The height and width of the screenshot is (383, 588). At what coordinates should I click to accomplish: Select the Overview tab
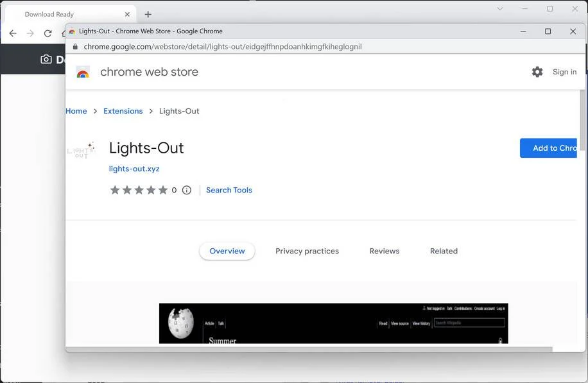(227, 251)
